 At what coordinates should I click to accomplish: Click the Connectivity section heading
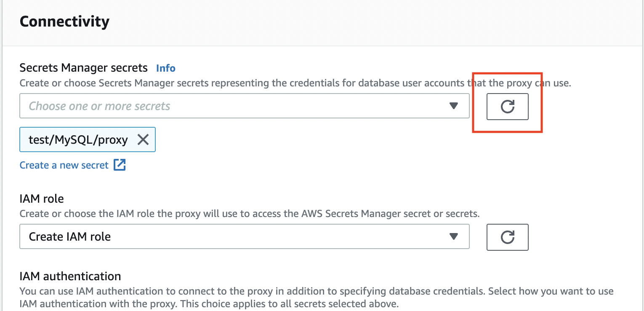[x=64, y=21]
